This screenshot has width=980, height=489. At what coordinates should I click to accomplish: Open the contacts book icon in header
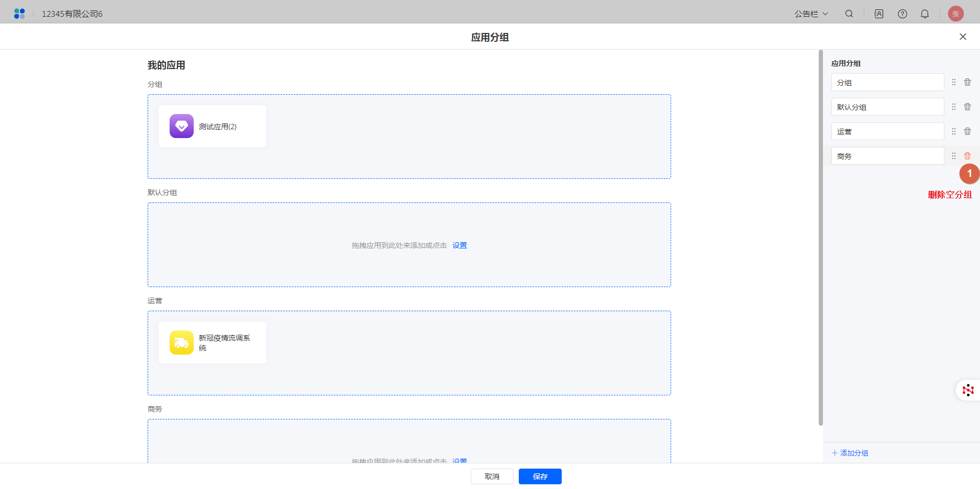click(879, 14)
